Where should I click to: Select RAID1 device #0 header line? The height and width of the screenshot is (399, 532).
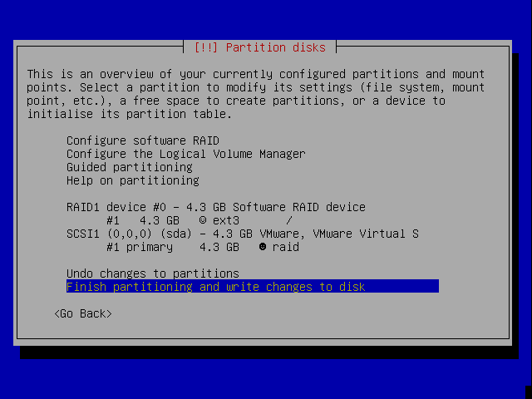coord(215,207)
